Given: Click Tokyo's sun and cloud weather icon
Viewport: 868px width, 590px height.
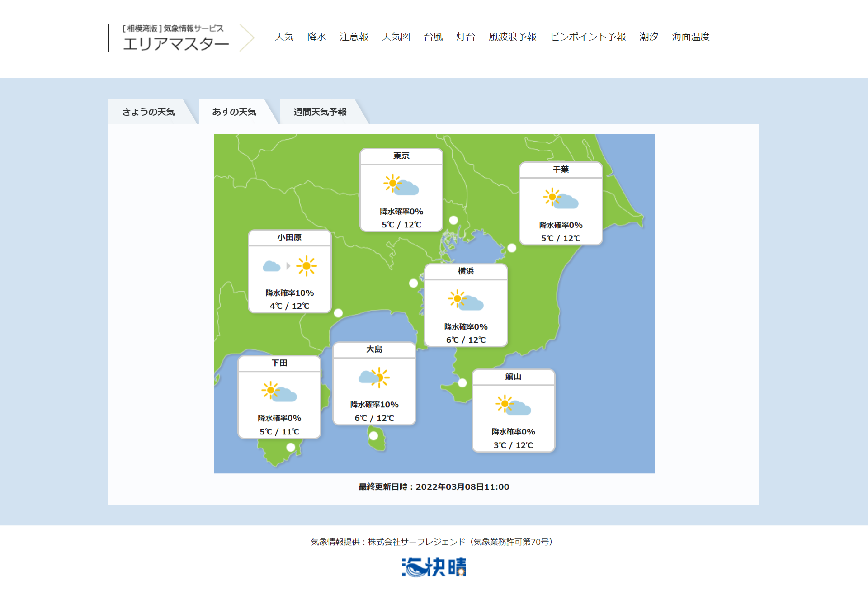Looking at the screenshot, I should (401, 185).
